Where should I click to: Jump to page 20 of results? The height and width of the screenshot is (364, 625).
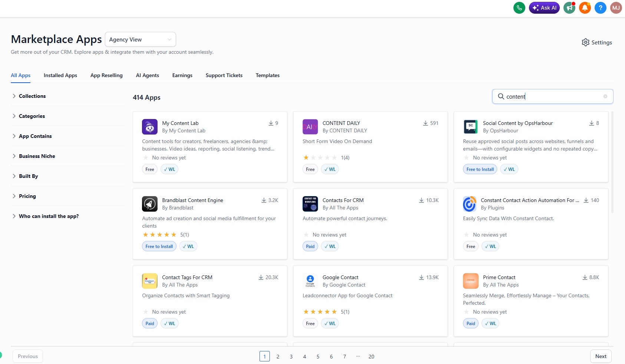371,356
